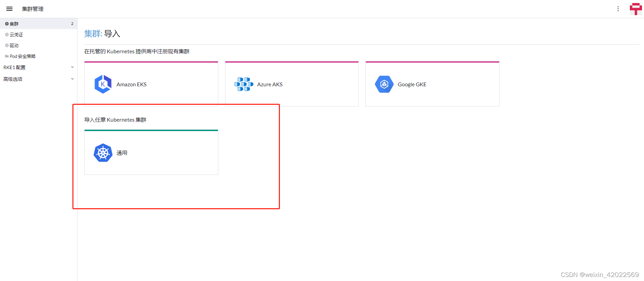Select 集群 in the sidebar
Image resolution: width=644 pixels, height=281 pixels.
coord(38,24)
